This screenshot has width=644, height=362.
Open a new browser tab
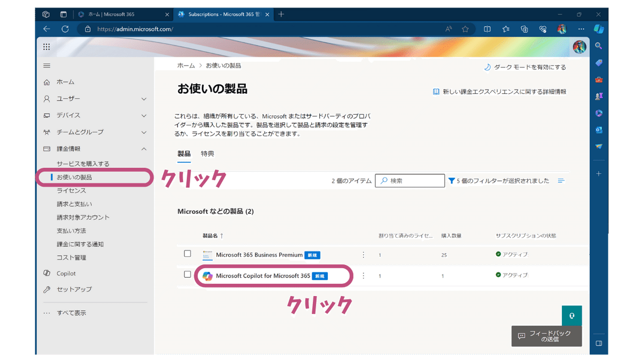click(281, 14)
